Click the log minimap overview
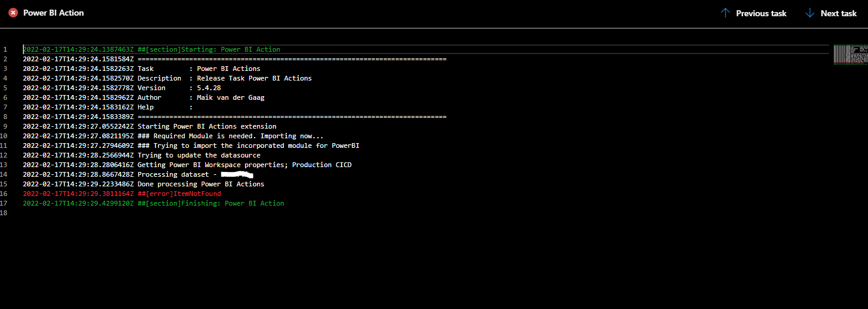Screen dimensions: 868x309 (851, 55)
